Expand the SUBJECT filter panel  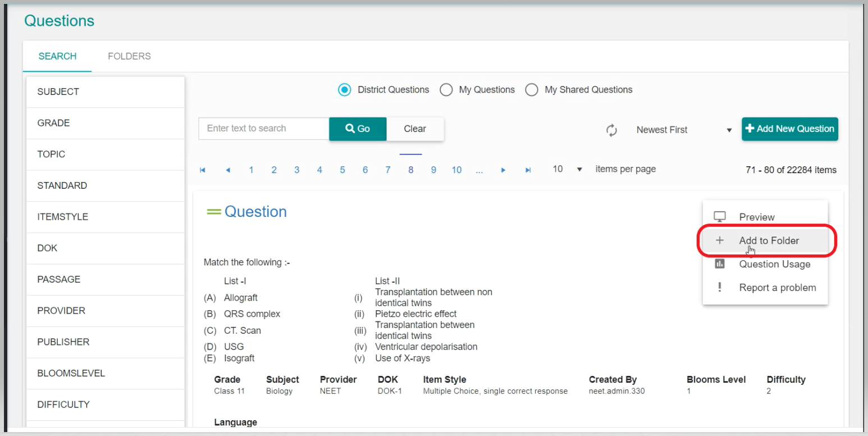click(106, 92)
